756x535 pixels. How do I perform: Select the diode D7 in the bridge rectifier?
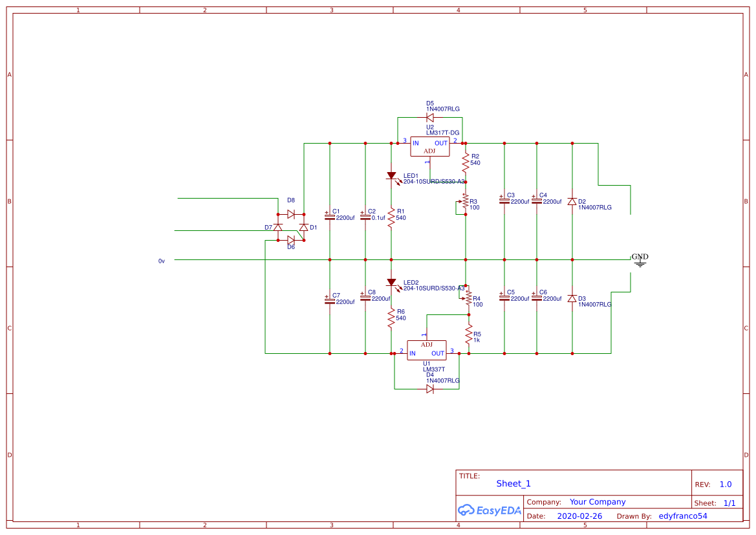tap(277, 228)
